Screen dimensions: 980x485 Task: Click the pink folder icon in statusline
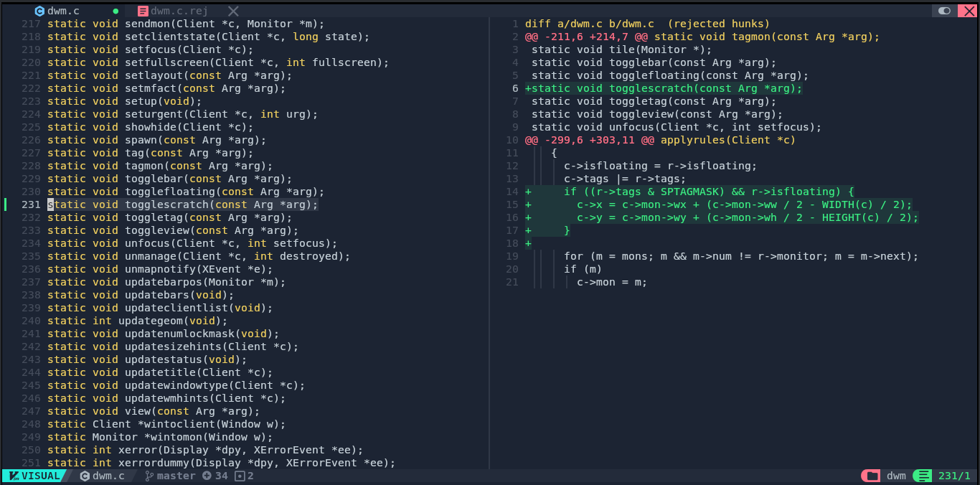pos(870,476)
